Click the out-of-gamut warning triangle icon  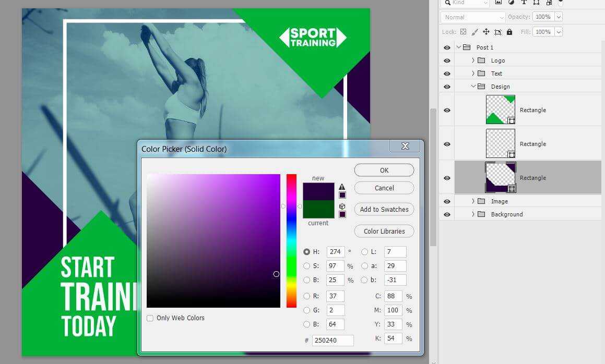pyautogui.click(x=342, y=187)
